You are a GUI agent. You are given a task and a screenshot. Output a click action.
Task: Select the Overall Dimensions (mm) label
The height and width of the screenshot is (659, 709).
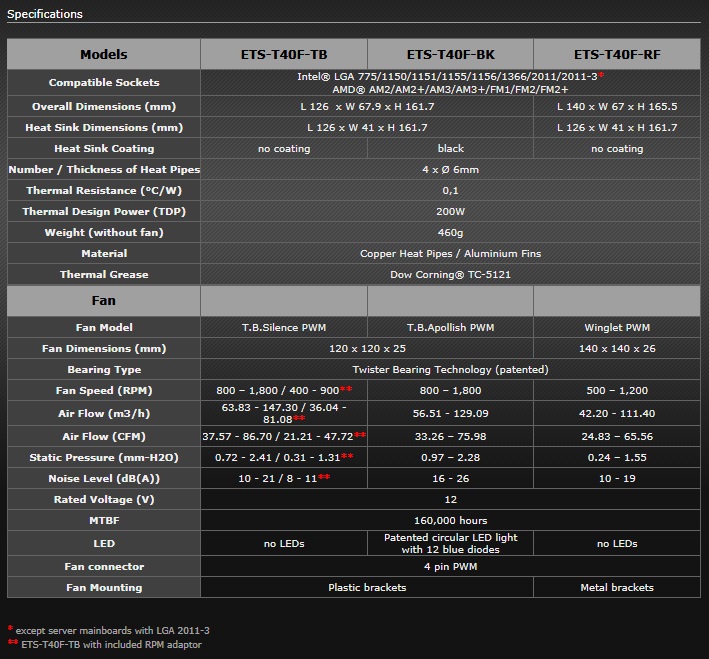click(104, 106)
